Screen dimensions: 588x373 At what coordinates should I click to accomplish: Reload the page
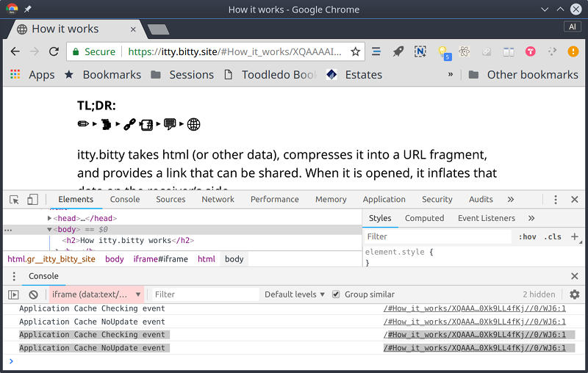pos(54,51)
